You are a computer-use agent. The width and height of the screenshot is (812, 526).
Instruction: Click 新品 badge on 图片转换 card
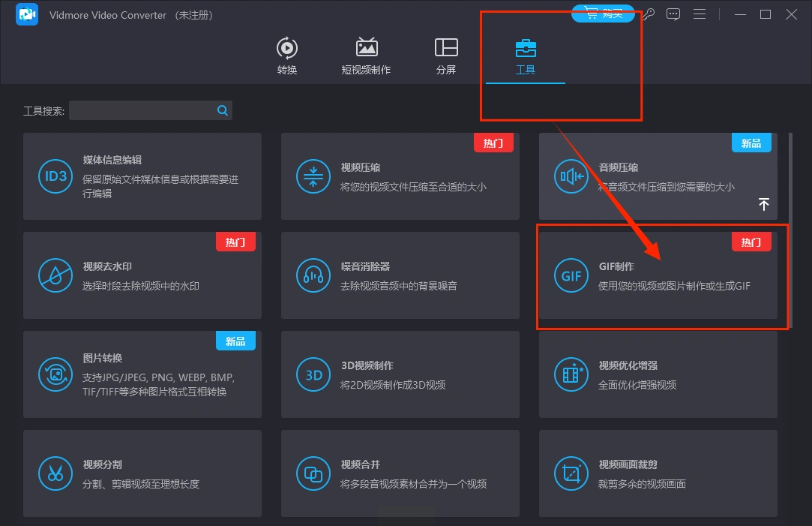(x=235, y=341)
